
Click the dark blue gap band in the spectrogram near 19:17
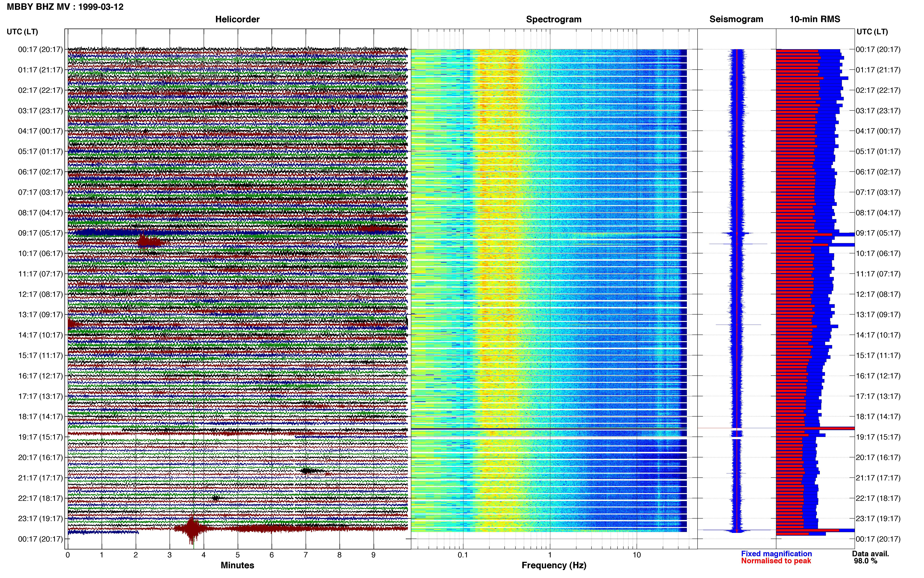(x=549, y=429)
